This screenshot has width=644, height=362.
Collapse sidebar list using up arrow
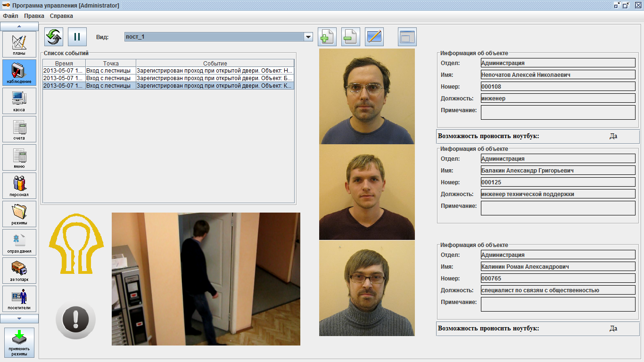(19, 26)
